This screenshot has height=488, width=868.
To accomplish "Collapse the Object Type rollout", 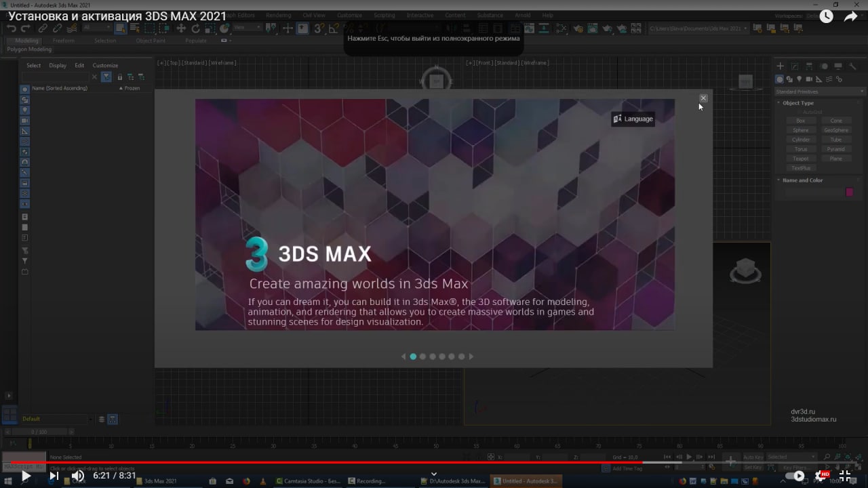I will tap(798, 103).
